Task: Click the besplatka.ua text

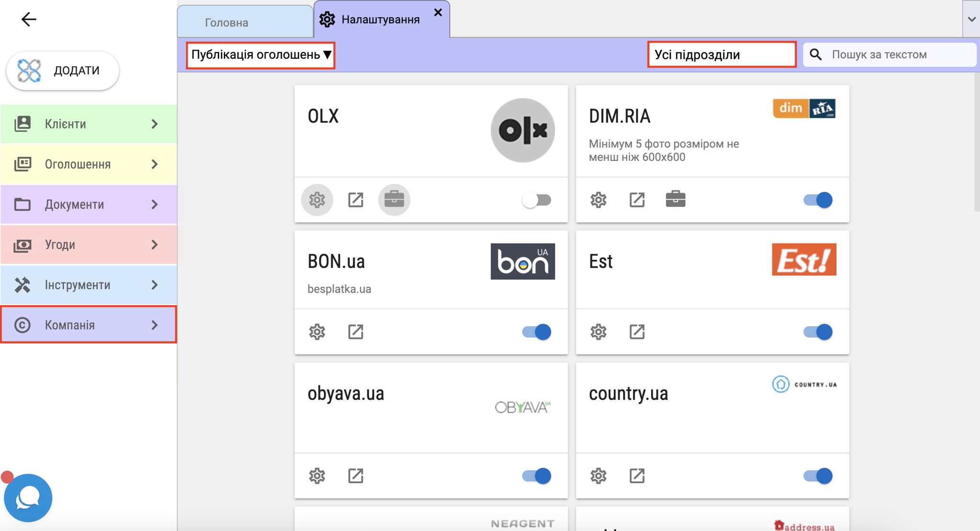Action: coord(339,289)
